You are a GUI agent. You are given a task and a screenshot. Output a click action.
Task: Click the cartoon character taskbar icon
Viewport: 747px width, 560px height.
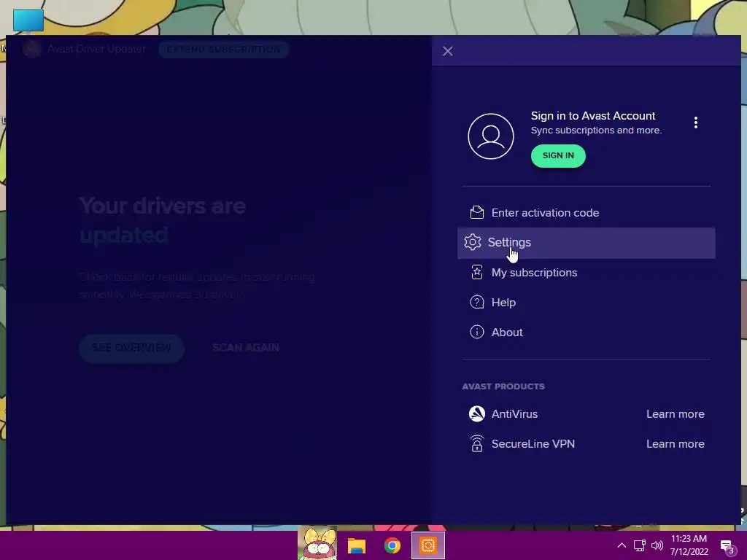pos(317,543)
